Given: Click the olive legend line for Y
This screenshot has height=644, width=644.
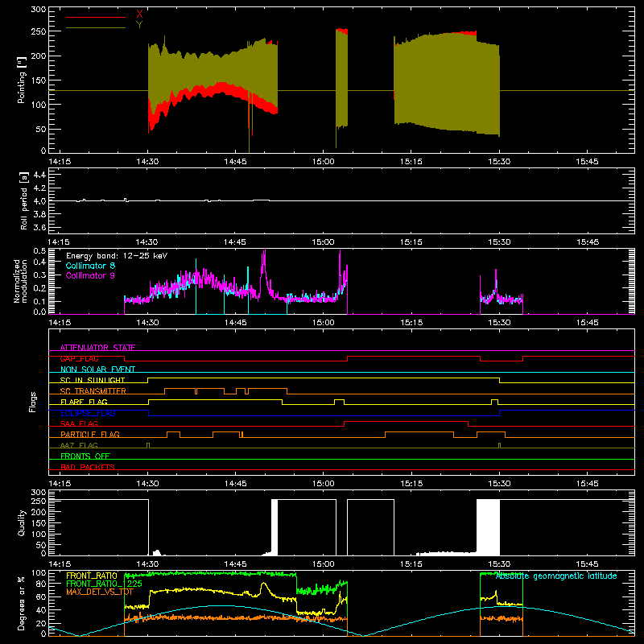Looking at the screenshot, I should click(96, 27).
